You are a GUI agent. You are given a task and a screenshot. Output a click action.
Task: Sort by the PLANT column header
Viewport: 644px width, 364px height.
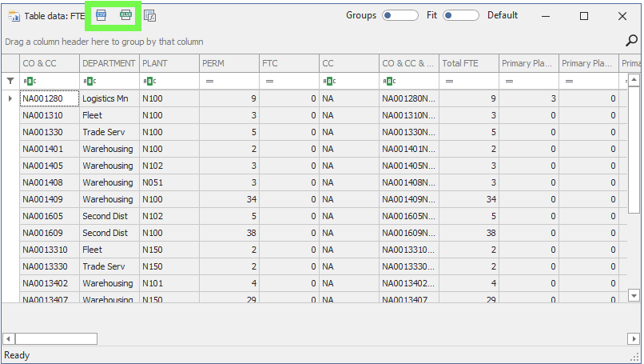[x=169, y=63]
